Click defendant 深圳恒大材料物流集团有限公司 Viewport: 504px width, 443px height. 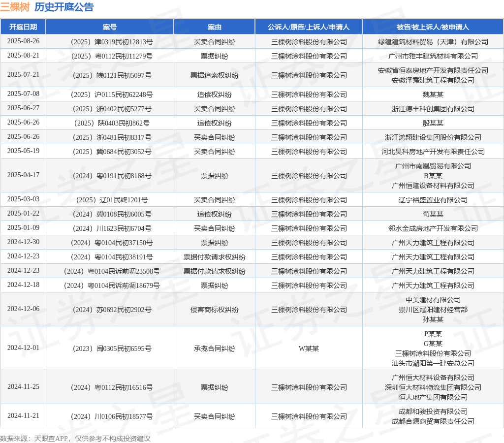pos(433,387)
